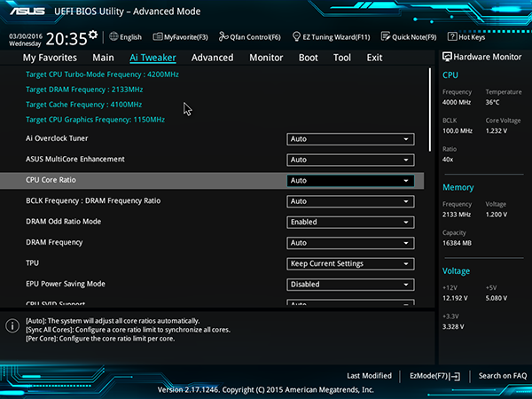
Task: Click the Qfan Control fan icon
Action: [x=223, y=36]
